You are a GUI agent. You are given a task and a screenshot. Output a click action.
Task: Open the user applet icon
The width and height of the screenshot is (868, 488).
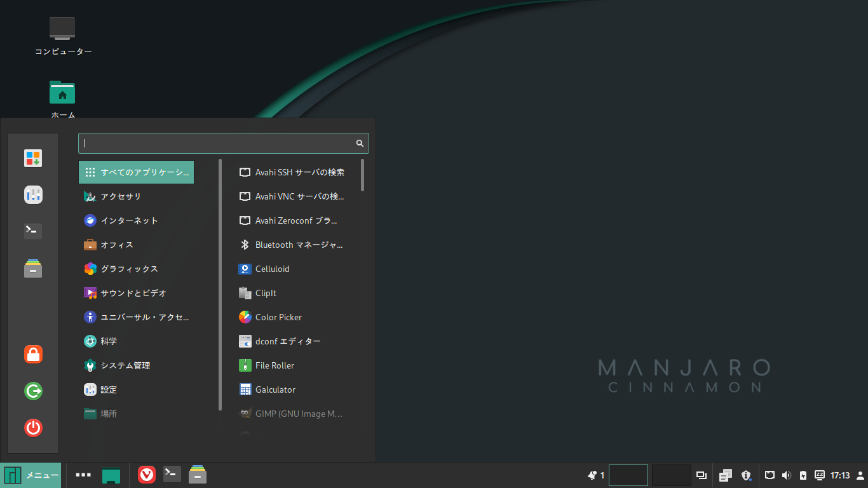point(860,475)
